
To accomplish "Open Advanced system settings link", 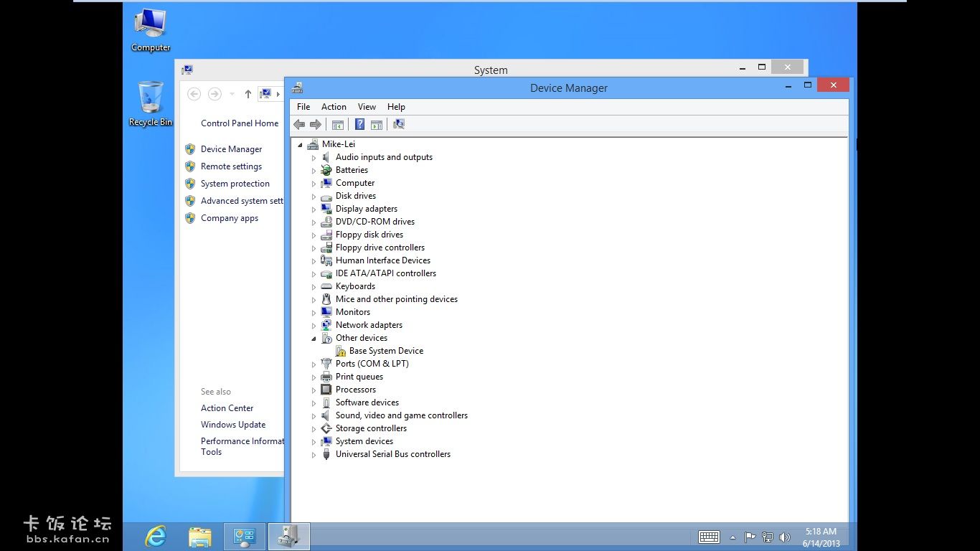I will click(x=242, y=201).
